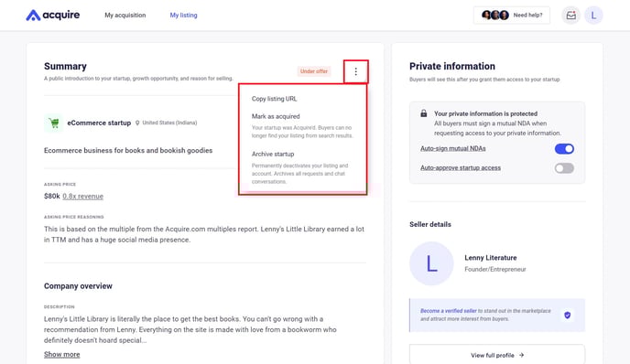630x364 pixels.
Task: Click the arrow in View full profile
Action: (521, 355)
